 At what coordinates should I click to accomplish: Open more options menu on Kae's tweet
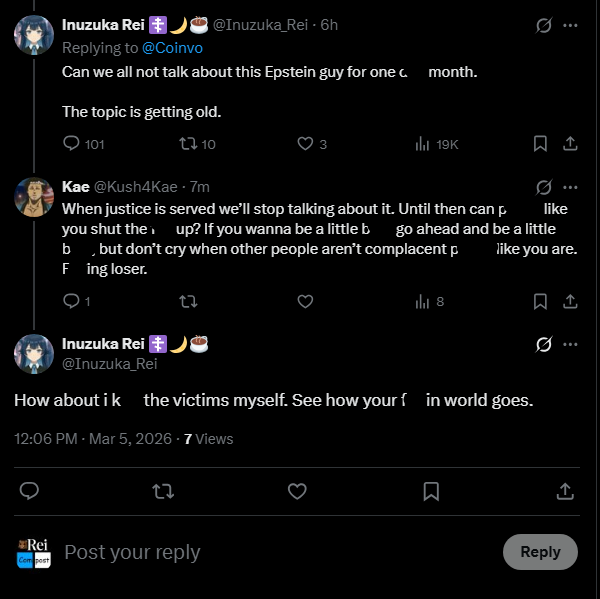coord(570,188)
